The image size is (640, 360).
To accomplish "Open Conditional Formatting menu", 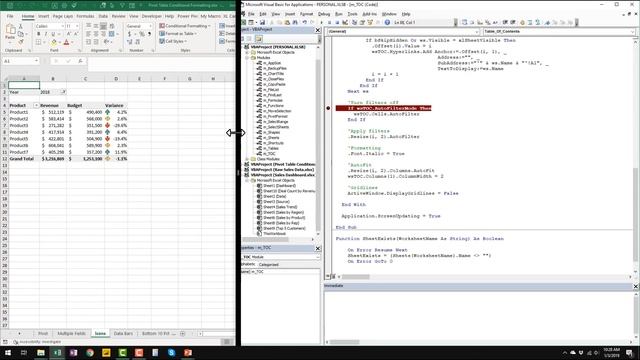I will [185, 26].
